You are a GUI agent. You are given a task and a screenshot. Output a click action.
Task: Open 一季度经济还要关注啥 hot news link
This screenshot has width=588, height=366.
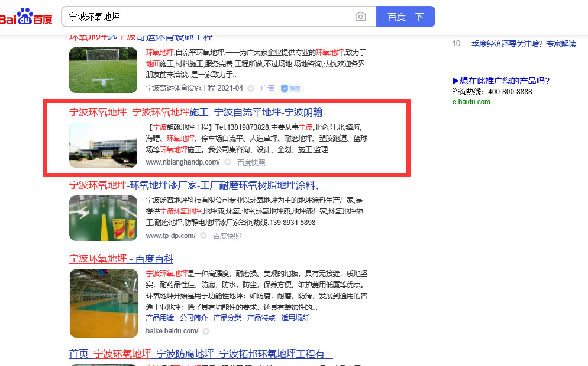tap(520, 44)
